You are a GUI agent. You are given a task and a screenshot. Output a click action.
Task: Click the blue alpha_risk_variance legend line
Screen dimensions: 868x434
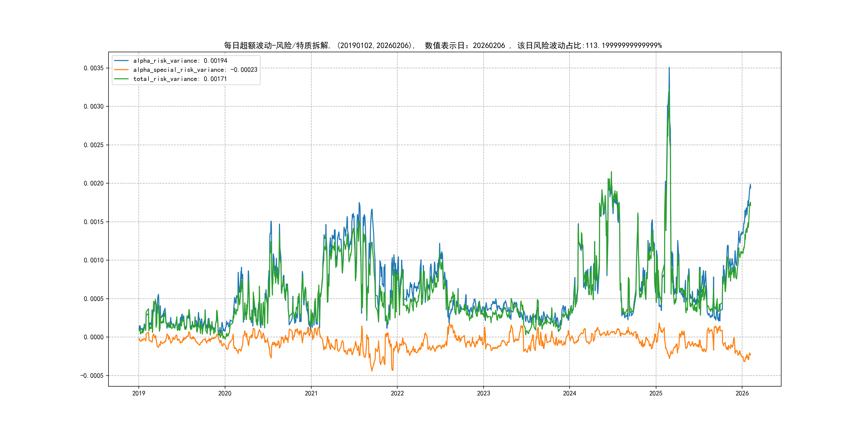pos(121,61)
